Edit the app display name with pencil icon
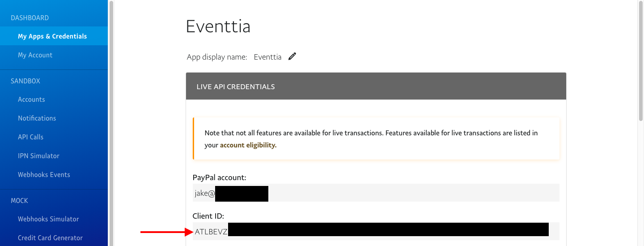644x246 pixels. 292,56
